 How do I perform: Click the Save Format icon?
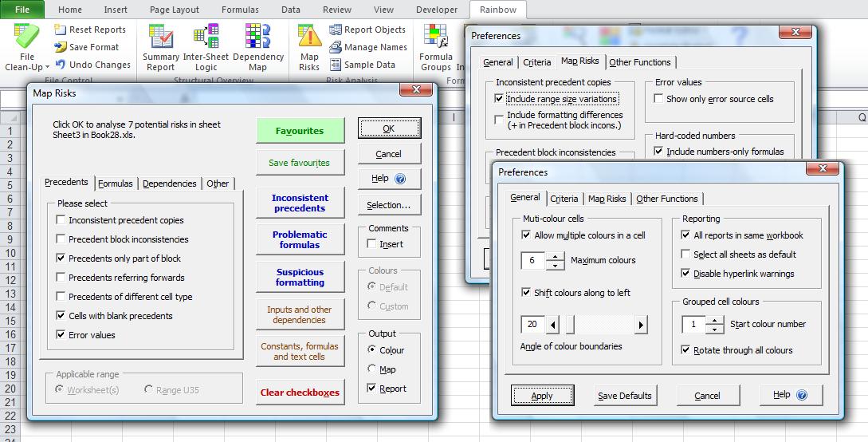click(61, 47)
